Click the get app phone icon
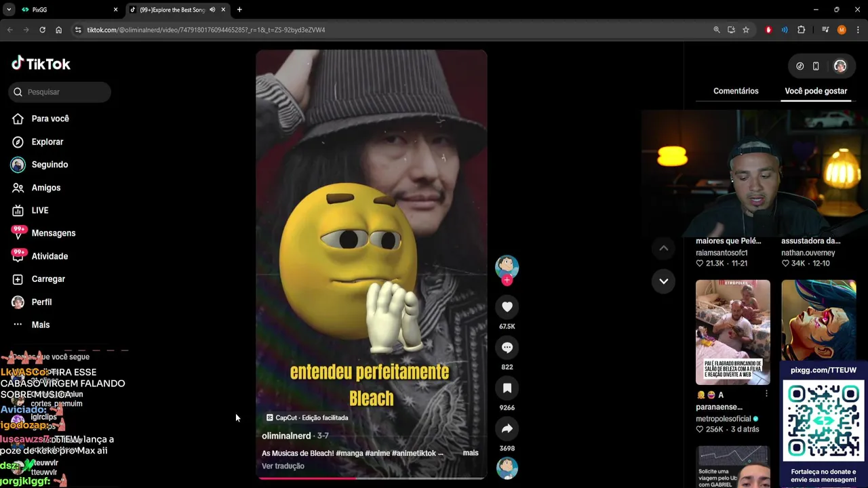 816,66
